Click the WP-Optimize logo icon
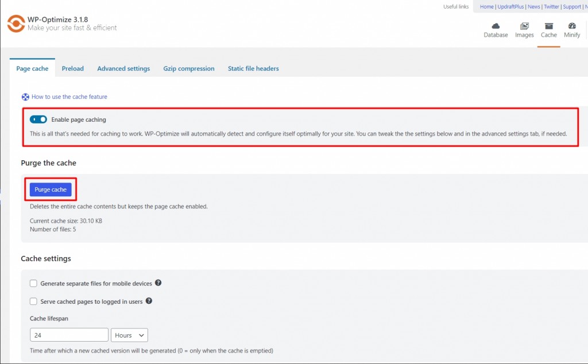The width and height of the screenshot is (588, 364). (x=16, y=24)
